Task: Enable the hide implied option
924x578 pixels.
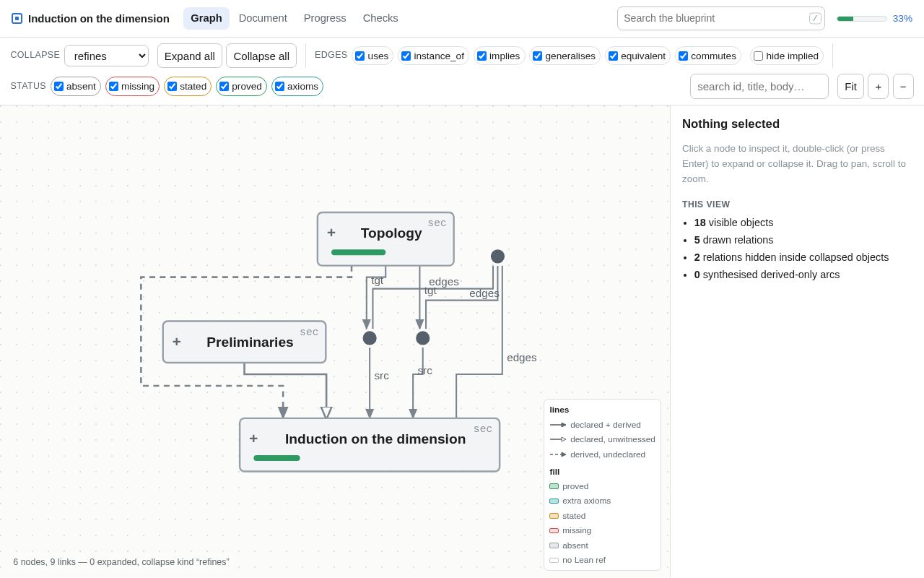Action: click(x=758, y=56)
